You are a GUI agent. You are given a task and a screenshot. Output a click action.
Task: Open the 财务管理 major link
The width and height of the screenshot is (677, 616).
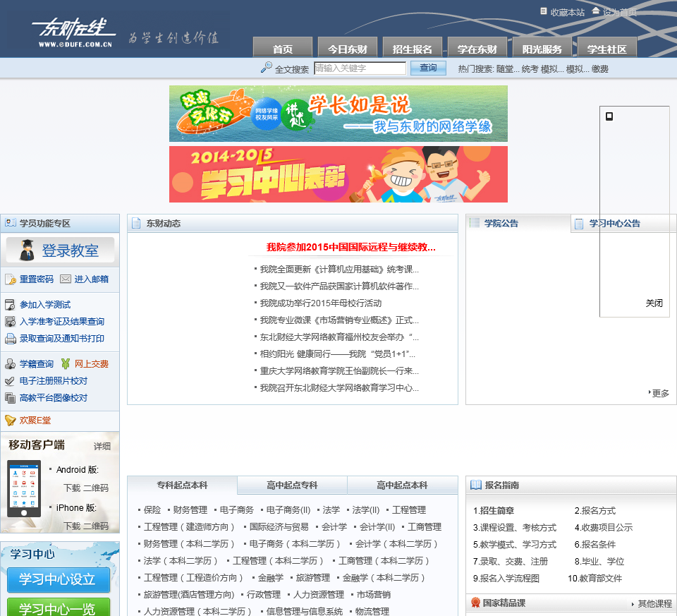click(x=190, y=510)
